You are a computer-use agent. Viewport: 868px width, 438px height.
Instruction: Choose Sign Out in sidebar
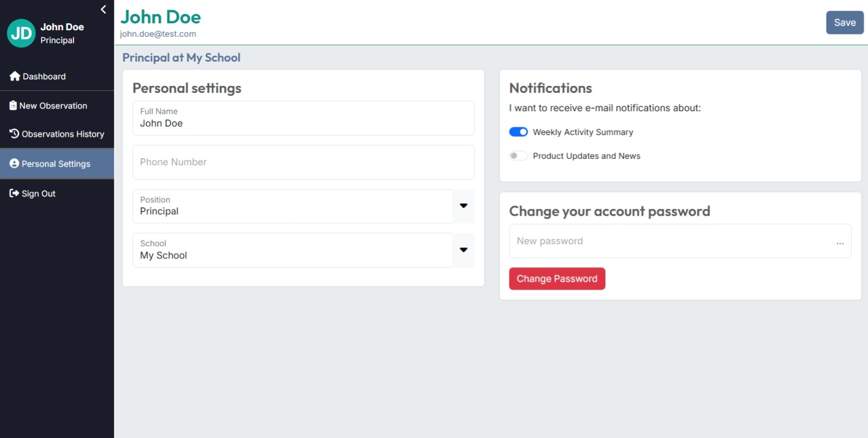click(x=57, y=193)
